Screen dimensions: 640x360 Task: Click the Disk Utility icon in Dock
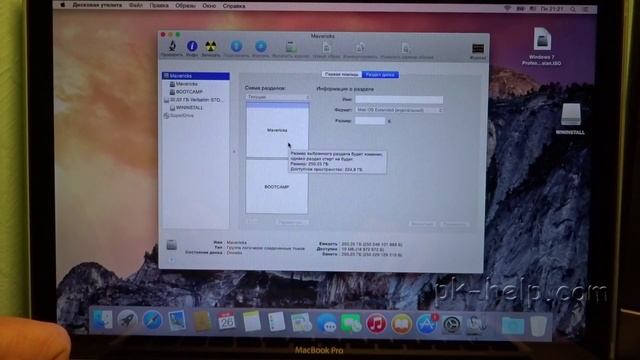(x=476, y=324)
